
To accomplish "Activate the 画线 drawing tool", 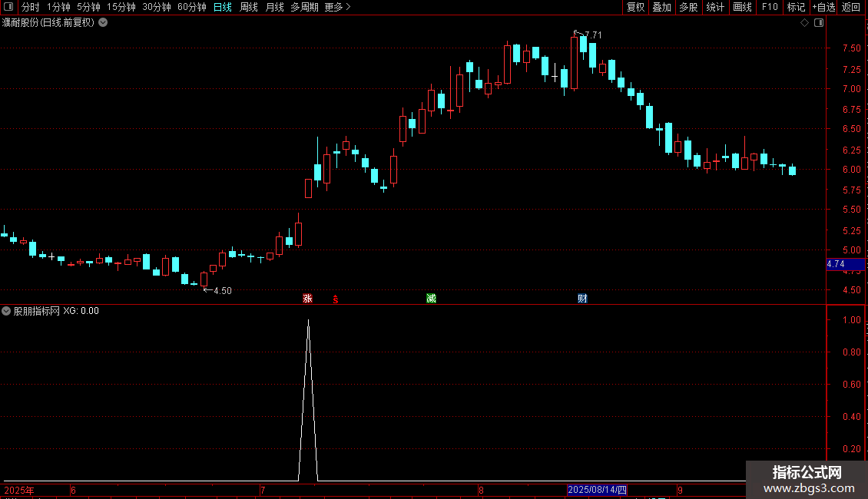I will [742, 7].
